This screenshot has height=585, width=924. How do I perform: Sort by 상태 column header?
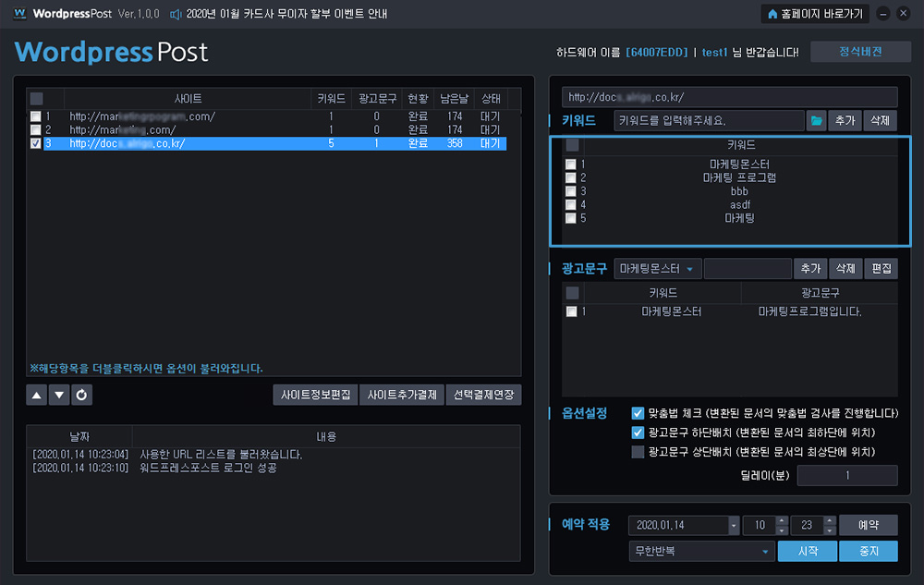tap(491, 98)
